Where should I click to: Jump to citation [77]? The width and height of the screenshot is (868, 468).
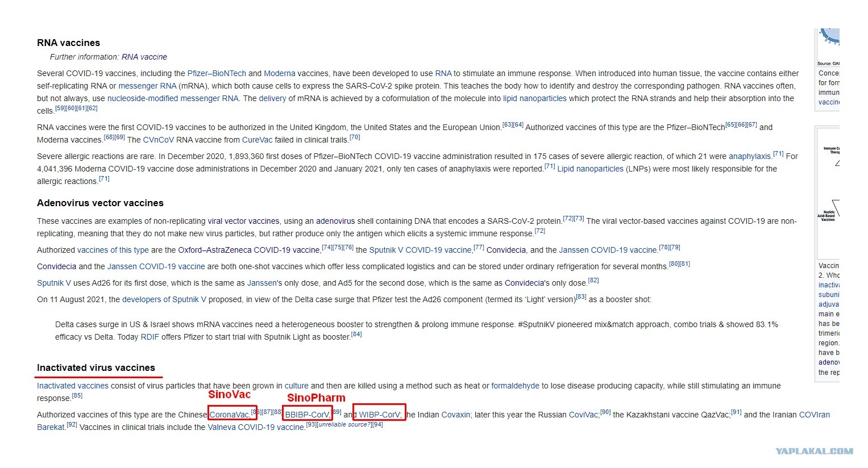479,247
